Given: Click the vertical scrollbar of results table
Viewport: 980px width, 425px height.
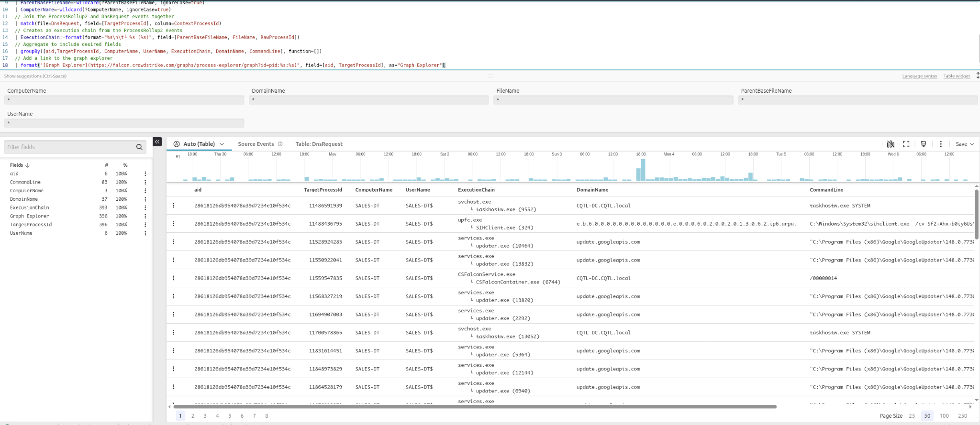Looking at the screenshot, I should pyautogui.click(x=977, y=214).
